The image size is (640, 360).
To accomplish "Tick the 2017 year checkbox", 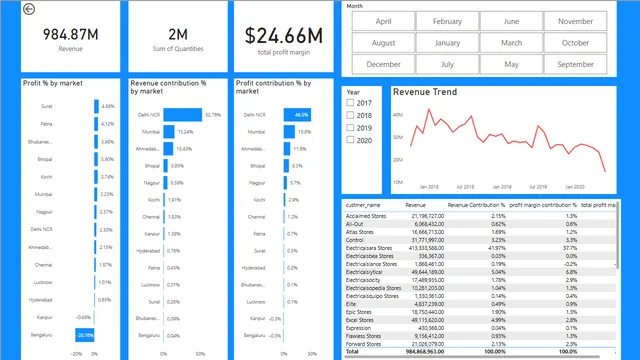I will coord(350,103).
